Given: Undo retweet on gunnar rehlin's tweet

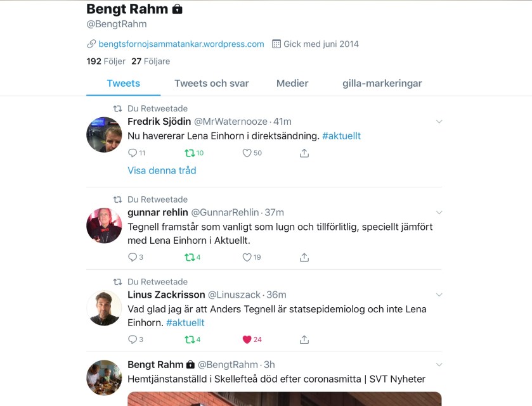Looking at the screenshot, I should click(x=189, y=257).
